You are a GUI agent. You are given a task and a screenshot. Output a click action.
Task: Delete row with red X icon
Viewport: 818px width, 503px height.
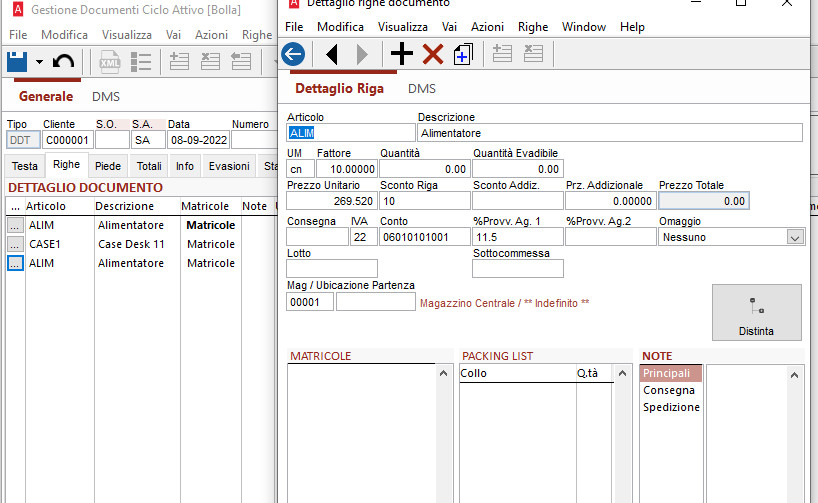pos(432,54)
